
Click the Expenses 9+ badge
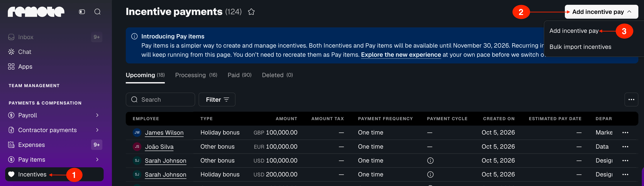[96, 145]
